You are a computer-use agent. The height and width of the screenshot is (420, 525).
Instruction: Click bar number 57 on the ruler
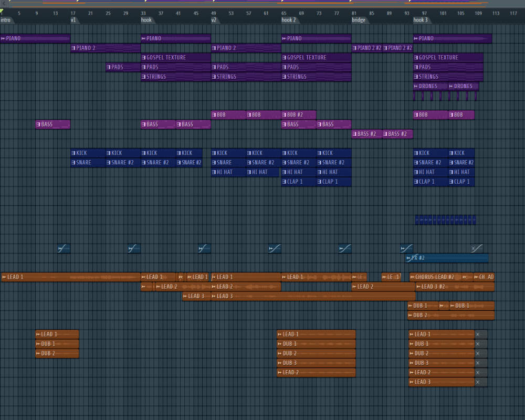coord(248,14)
